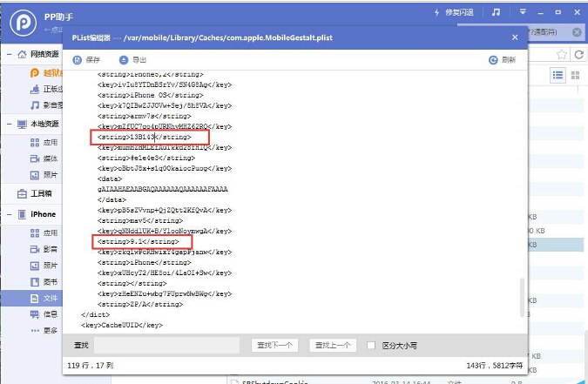This screenshot has height=384, width=588.
Task: Open 图书 under iPhone
Action: pyautogui.click(x=44, y=282)
